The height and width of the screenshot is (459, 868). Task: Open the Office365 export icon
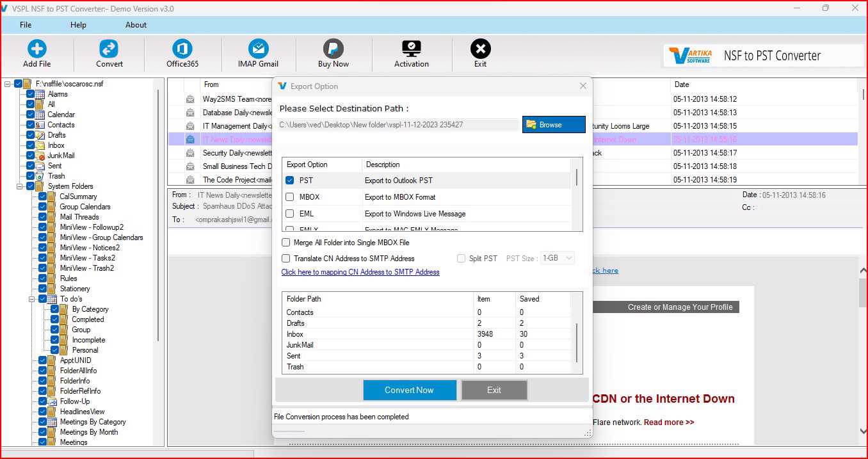point(182,49)
